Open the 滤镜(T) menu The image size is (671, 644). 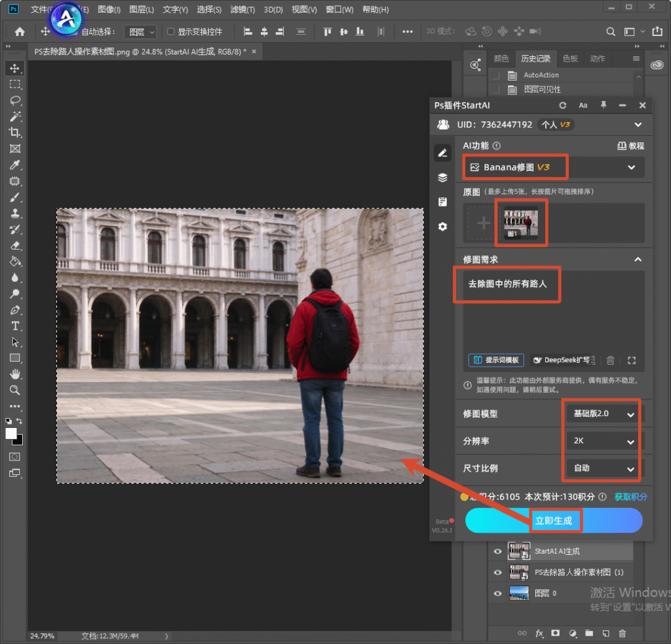pyautogui.click(x=242, y=9)
